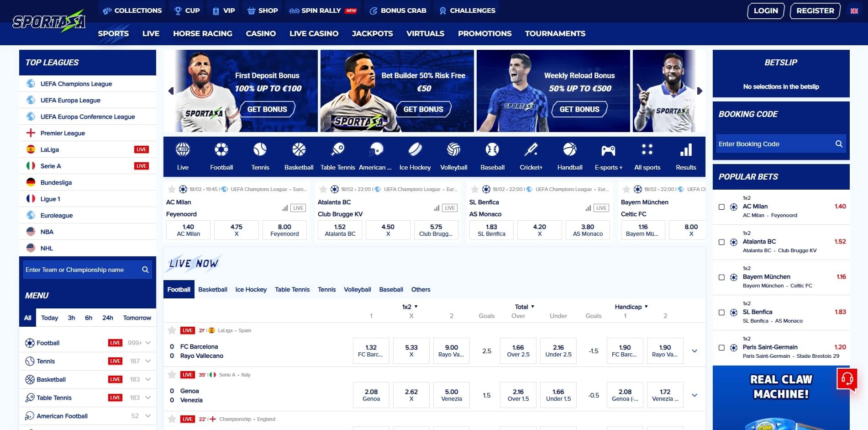Claim the First Deposit GET BONUS button

(x=267, y=109)
